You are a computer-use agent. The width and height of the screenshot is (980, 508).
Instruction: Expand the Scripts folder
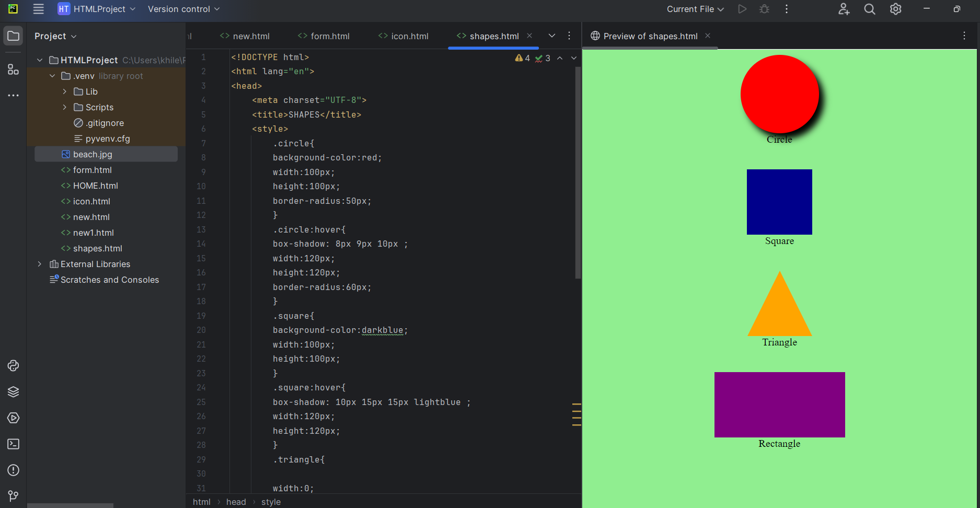(65, 107)
